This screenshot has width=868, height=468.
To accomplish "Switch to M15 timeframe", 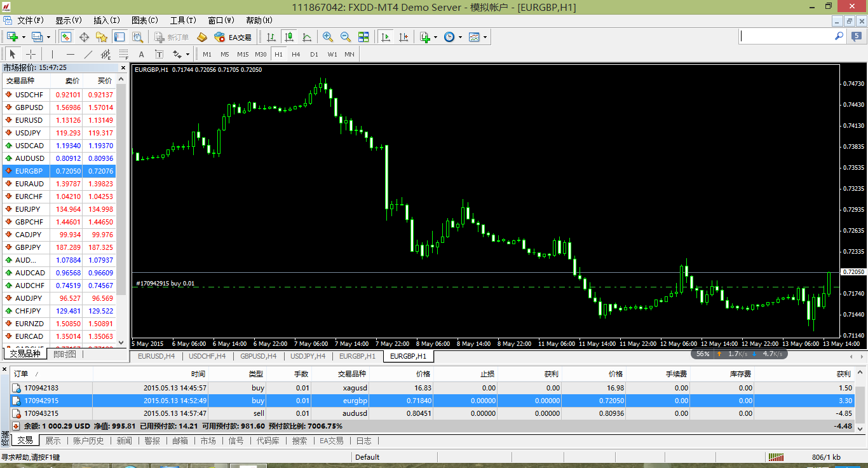I will point(243,54).
